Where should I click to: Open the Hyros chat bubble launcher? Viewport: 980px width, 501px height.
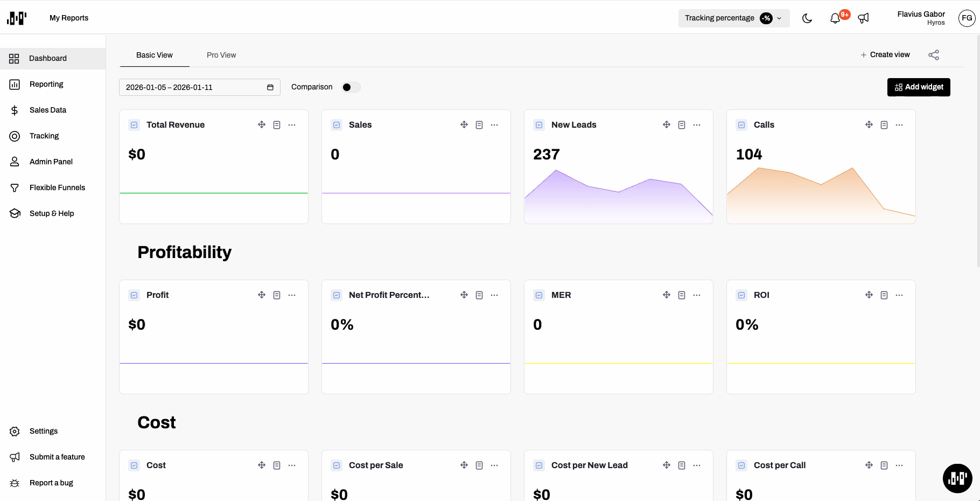(x=957, y=478)
